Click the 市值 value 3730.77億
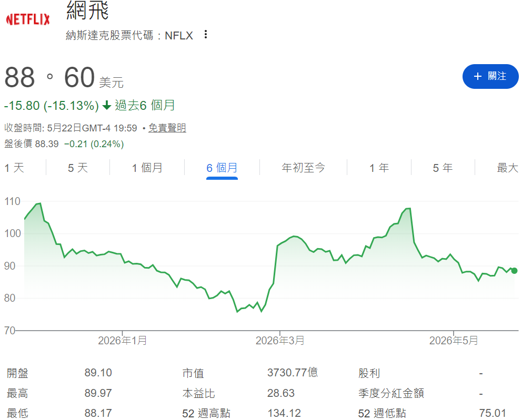 click(293, 373)
